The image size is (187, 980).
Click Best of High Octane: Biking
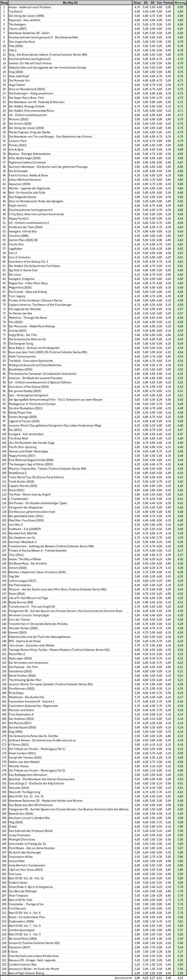pyautogui.click(x=27, y=973)
